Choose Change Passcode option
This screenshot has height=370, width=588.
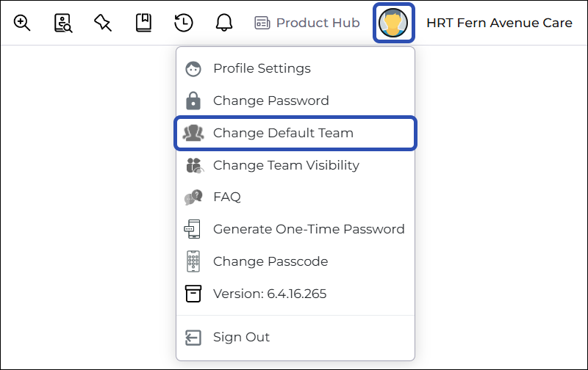click(x=295, y=261)
